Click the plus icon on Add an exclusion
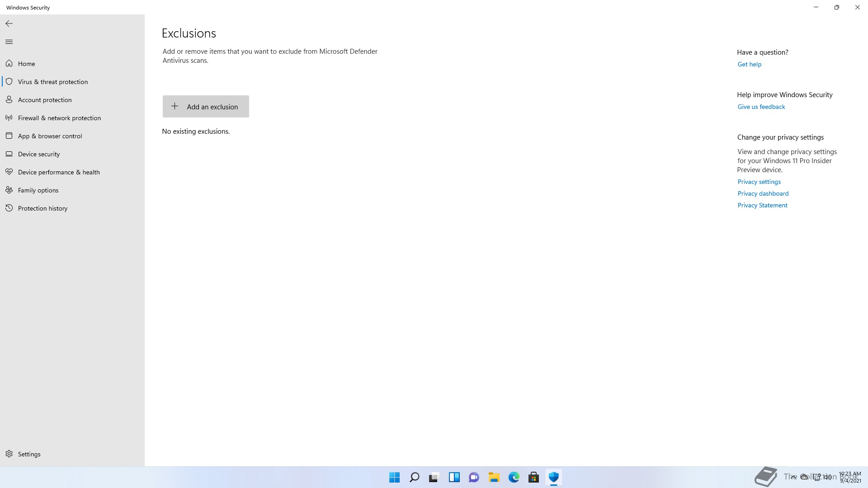 pyautogui.click(x=175, y=106)
